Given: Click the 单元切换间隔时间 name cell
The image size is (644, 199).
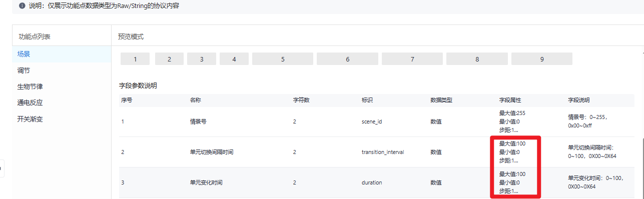Looking at the screenshot, I should 212,152.
